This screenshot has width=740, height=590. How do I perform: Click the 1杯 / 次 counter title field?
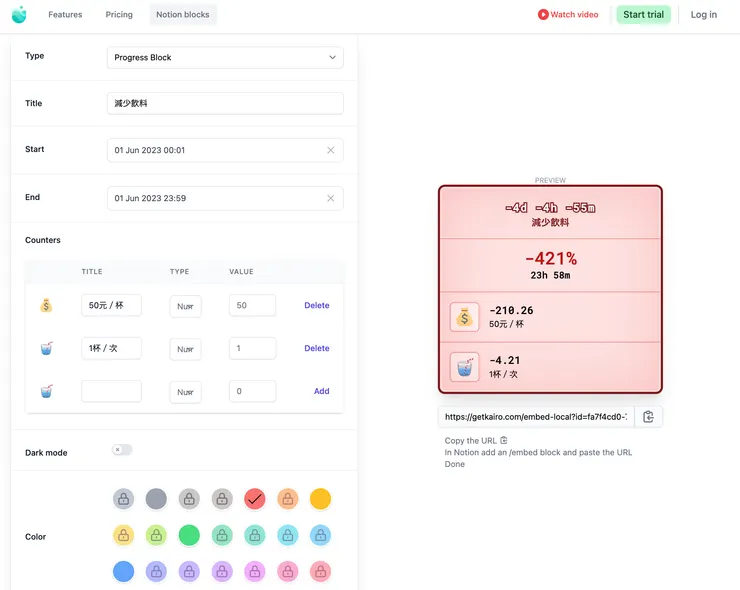click(x=111, y=348)
